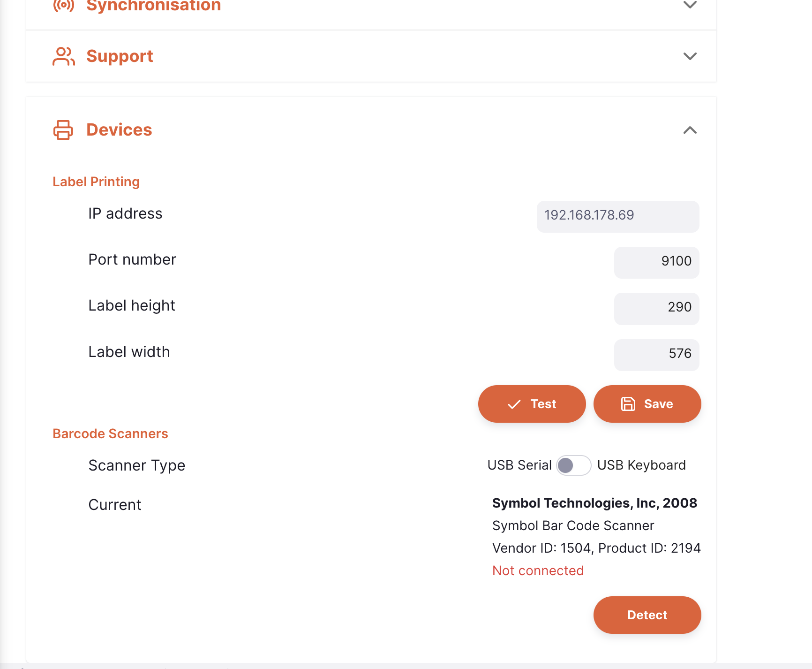Expand the Synchronisation section chevron
Screen dimensions: 812x669
click(x=690, y=5)
